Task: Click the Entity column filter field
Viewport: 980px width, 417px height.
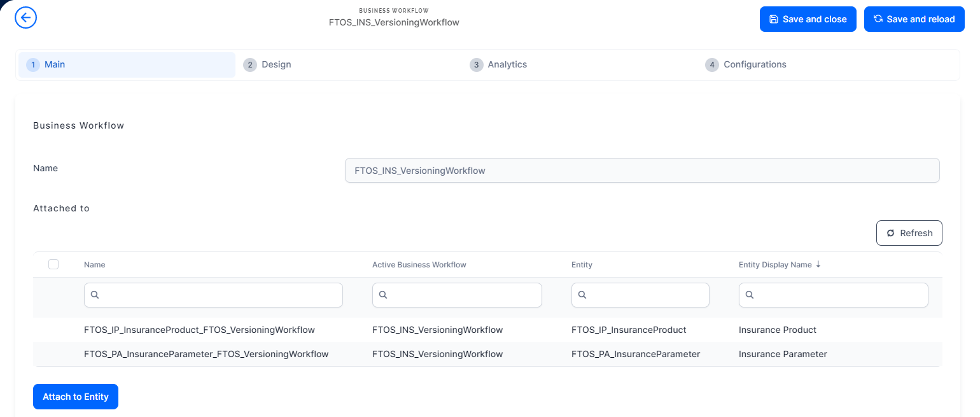Action: (x=645, y=295)
